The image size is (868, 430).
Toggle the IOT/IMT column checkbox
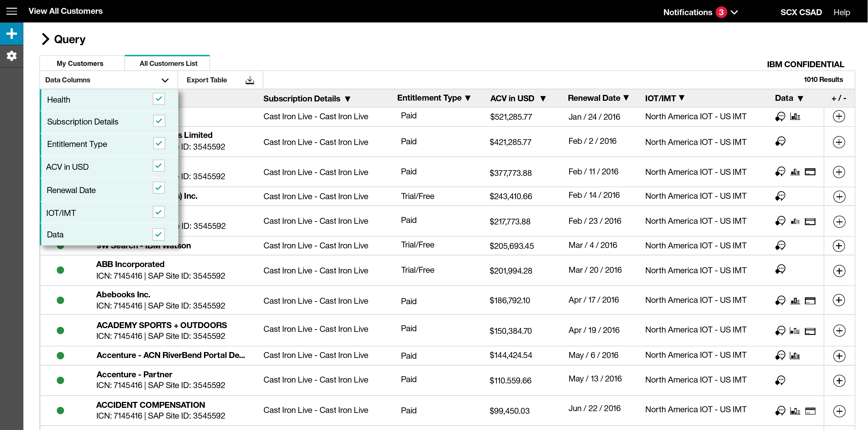pyautogui.click(x=159, y=212)
